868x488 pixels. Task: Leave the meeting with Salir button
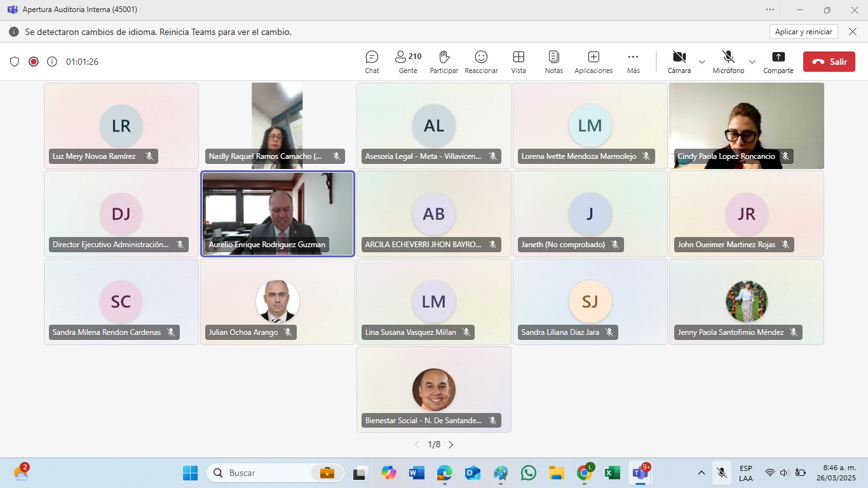pos(829,62)
